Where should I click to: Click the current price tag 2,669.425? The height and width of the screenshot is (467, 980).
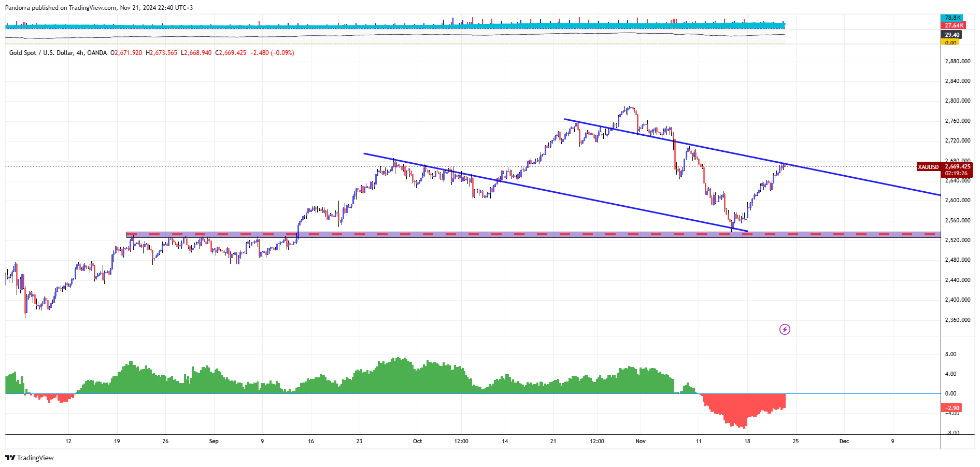coord(958,167)
